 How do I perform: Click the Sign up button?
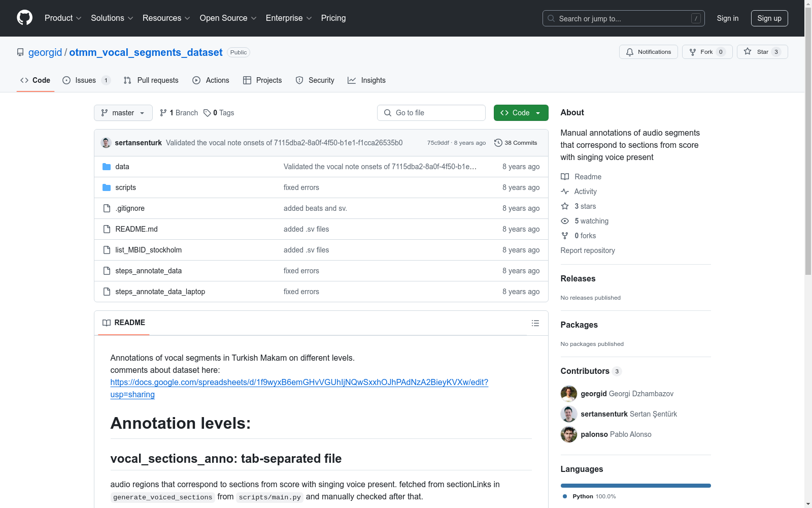(769, 18)
